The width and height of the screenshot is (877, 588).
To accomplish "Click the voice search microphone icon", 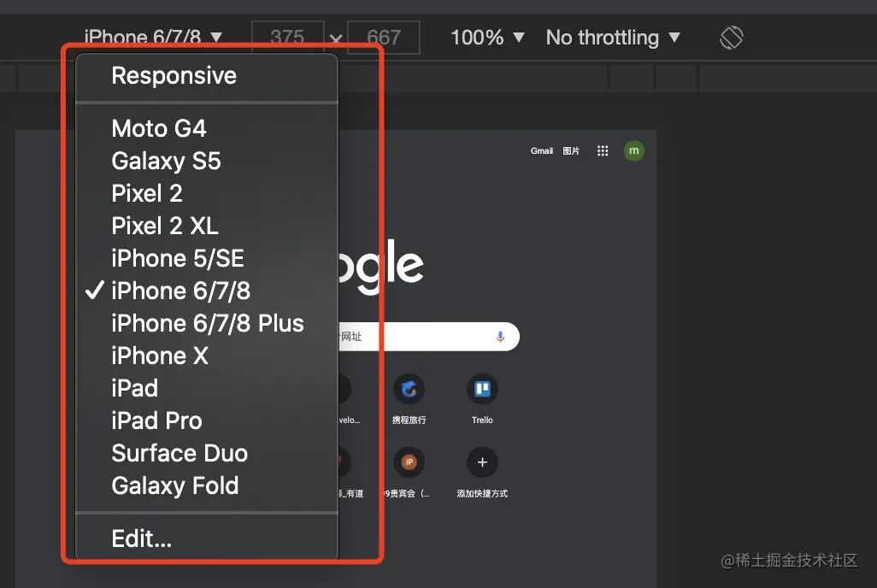I will pos(500,337).
